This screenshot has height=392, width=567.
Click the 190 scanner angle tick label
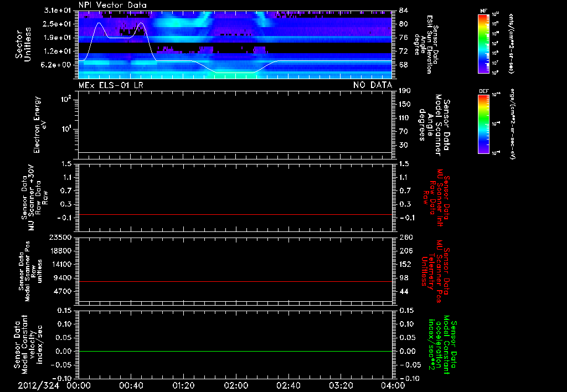[405, 91]
